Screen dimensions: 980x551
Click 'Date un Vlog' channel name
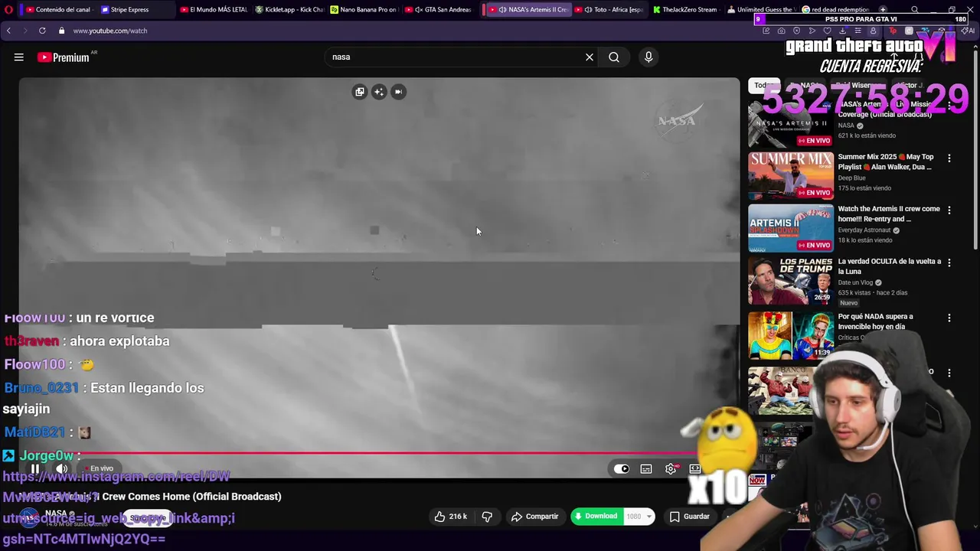(855, 282)
